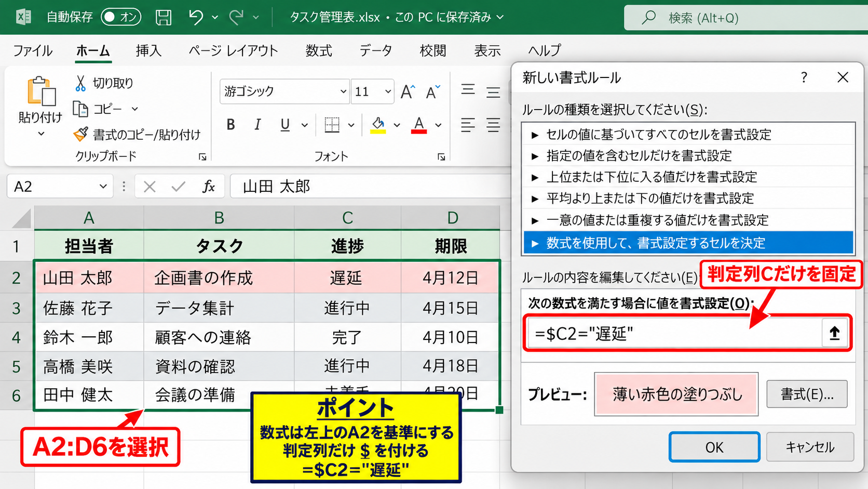Expand the Borders dropdown arrow
Screen dimensions: 868x489
351,125
